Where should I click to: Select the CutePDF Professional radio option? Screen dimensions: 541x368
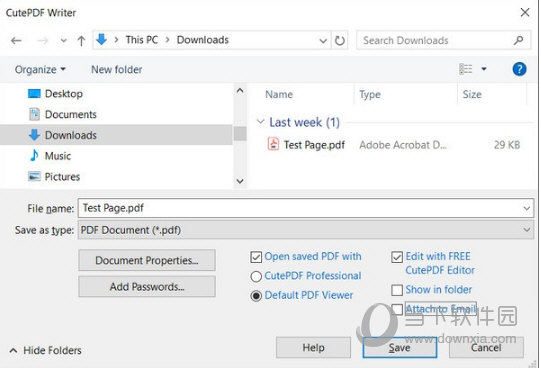pyautogui.click(x=256, y=276)
